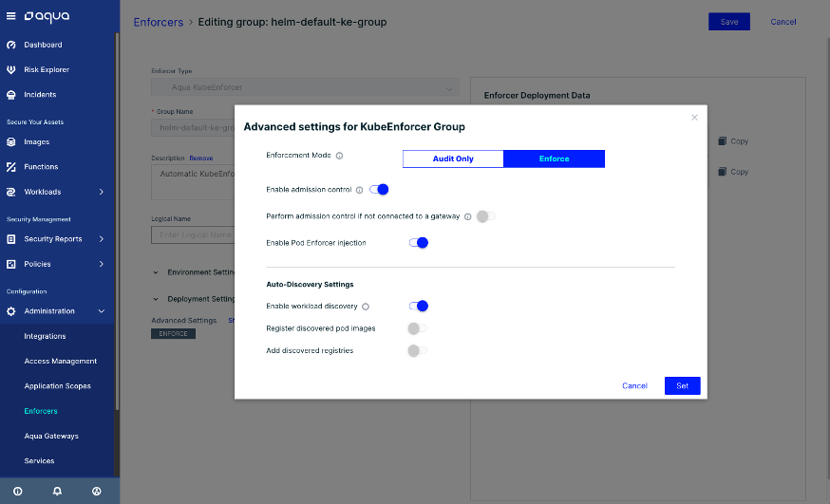
Task: Open Aqua Gateways in the sidebar
Action: [51, 436]
